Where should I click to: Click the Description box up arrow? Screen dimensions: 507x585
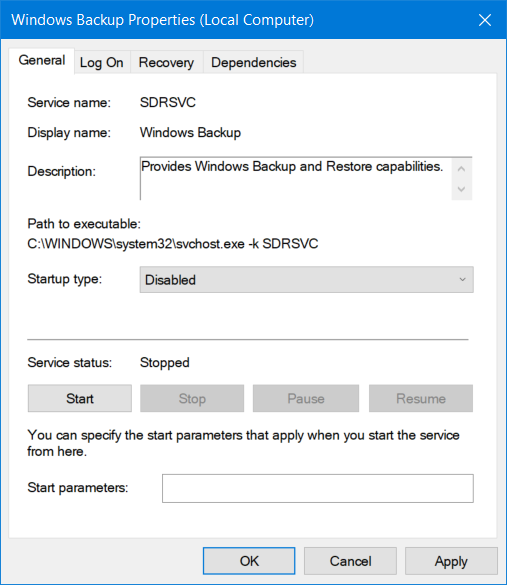tap(461, 169)
